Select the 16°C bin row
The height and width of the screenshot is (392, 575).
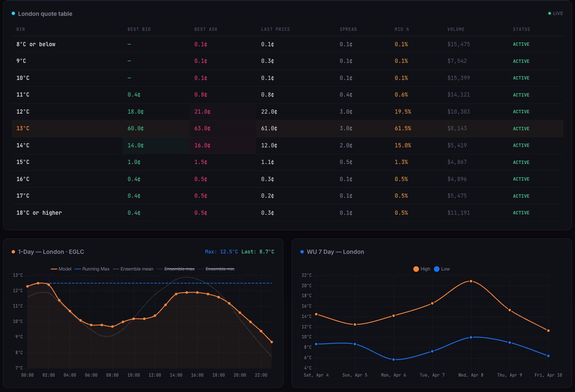[287, 179]
